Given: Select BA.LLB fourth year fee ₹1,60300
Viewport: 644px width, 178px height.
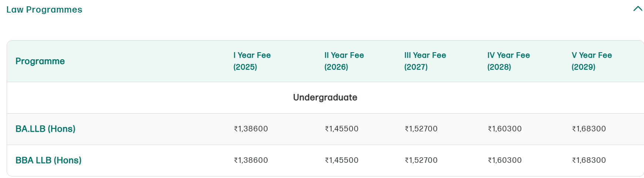Looking at the screenshot, I should 505,129.
